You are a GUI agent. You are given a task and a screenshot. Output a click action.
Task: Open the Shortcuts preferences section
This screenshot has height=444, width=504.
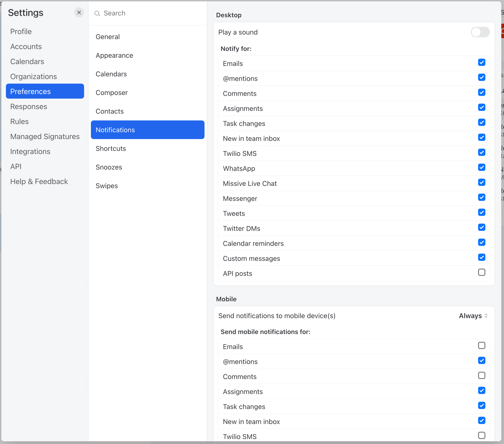(111, 148)
